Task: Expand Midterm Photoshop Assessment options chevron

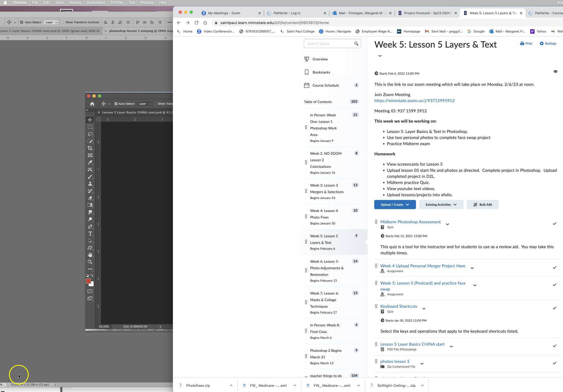Action: (x=447, y=224)
